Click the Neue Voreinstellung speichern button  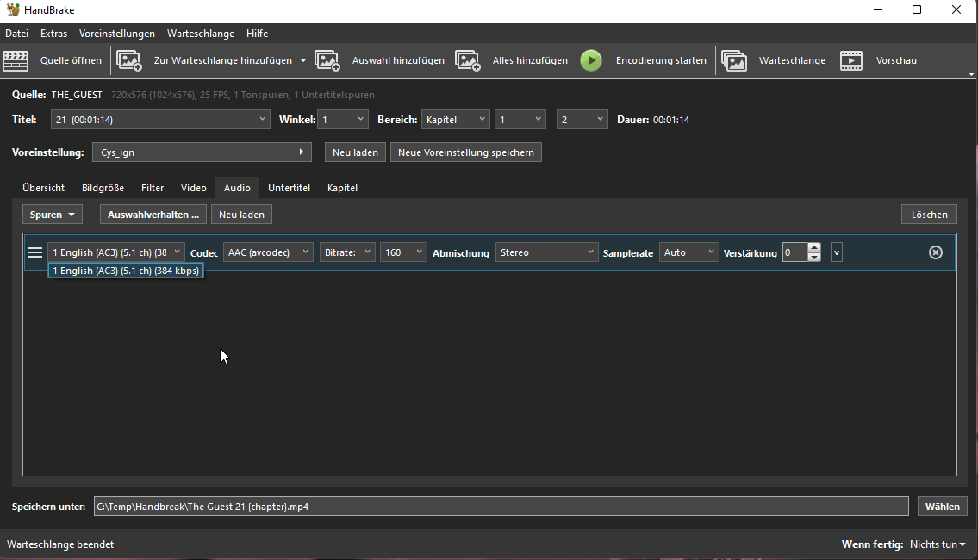(466, 152)
